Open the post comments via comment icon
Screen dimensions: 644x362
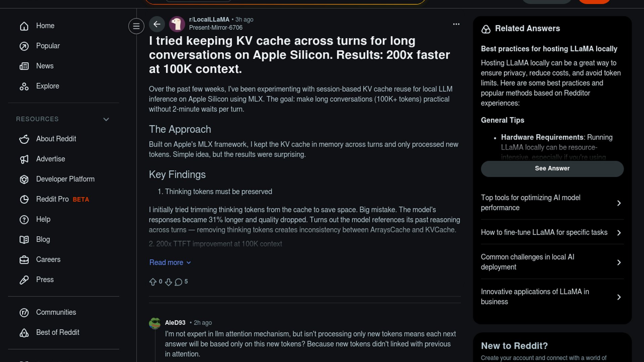coord(178,282)
